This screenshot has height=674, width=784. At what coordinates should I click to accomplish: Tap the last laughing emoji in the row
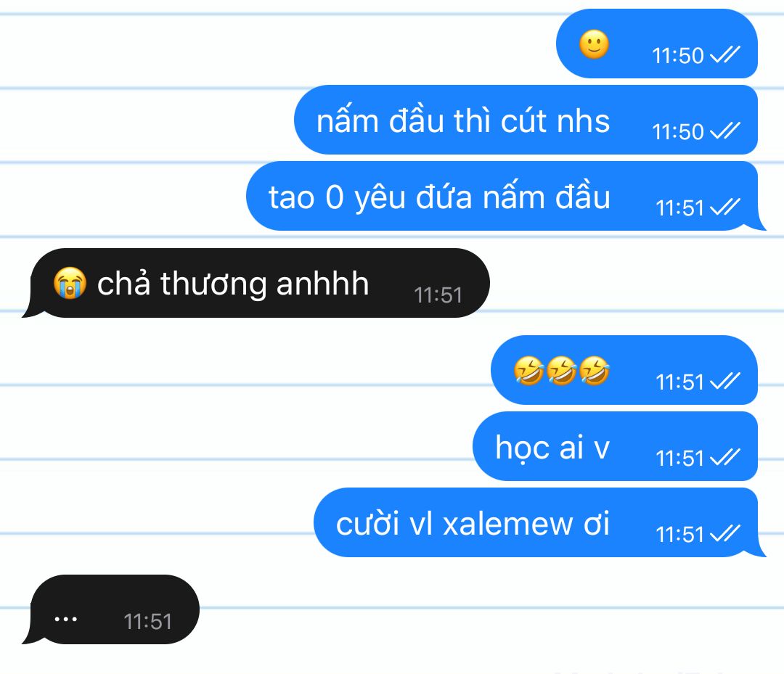click(x=594, y=371)
